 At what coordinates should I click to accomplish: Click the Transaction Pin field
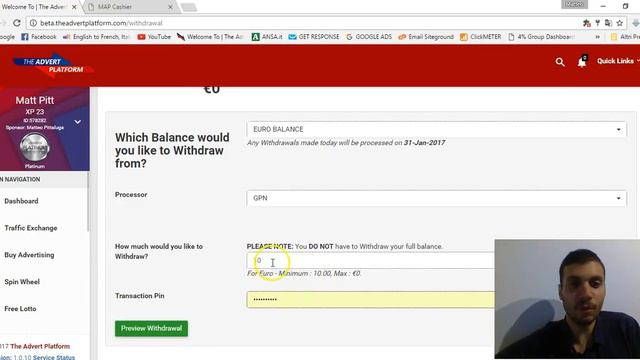370,299
